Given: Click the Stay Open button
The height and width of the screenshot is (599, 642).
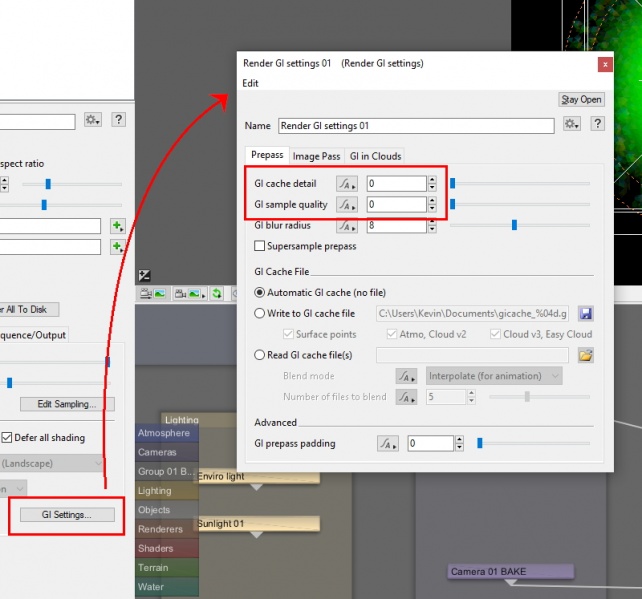Looking at the screenshot, I should [581, 99].
